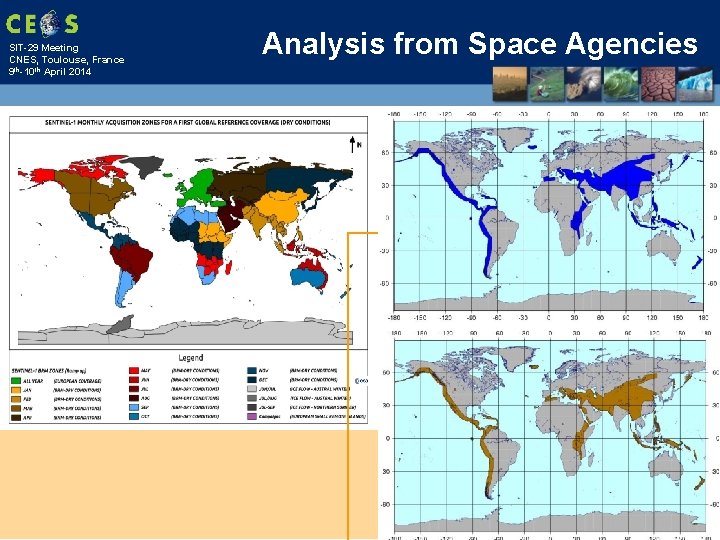Click the 'SIT-29 Meeting' text

click(44, 48)
